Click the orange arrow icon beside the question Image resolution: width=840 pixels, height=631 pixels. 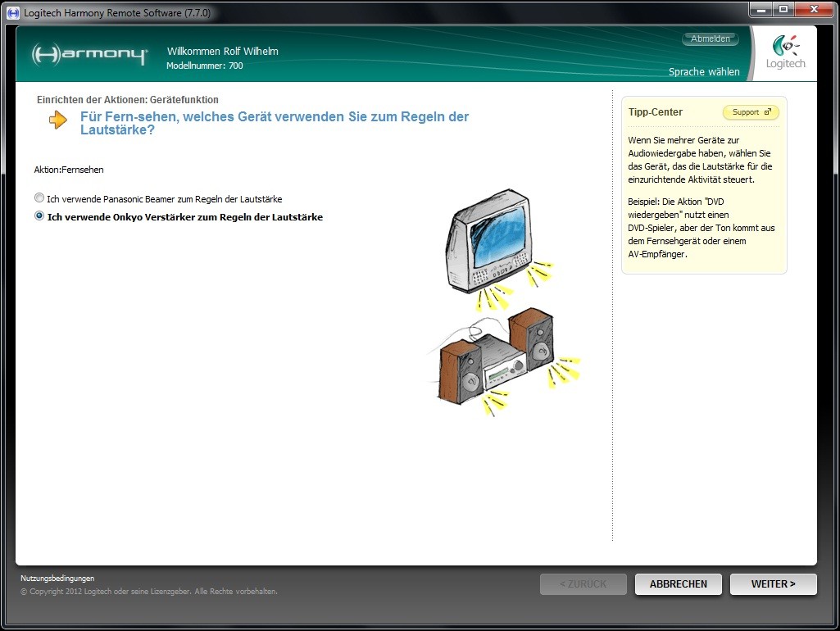[58, 120]
